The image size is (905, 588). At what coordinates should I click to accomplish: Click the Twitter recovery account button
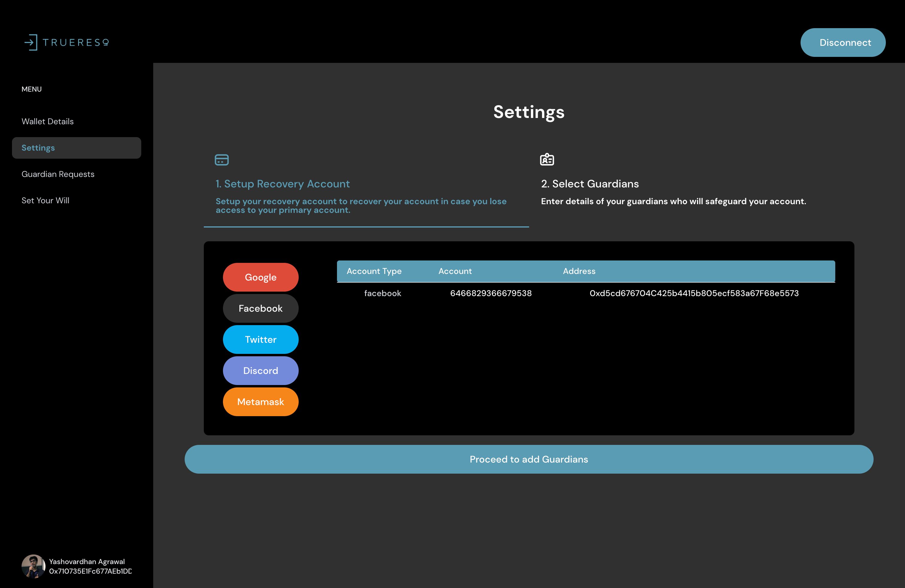pyautogui.click(x=261, y=339)
